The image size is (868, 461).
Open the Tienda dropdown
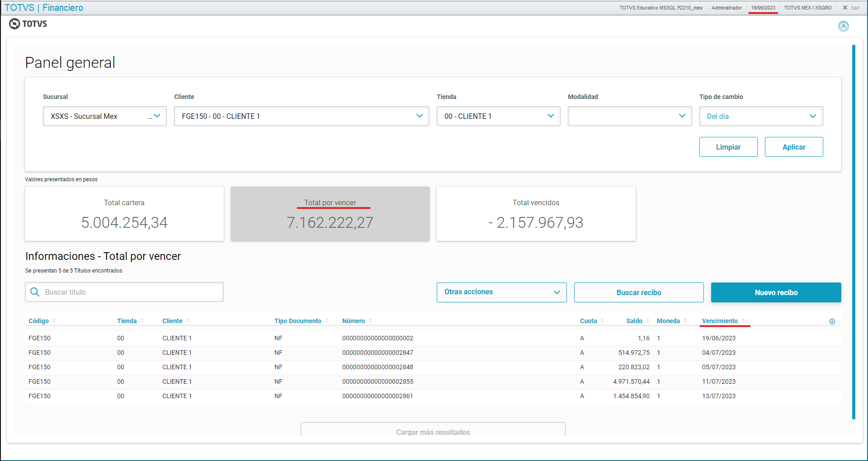(x=499, y=116)
